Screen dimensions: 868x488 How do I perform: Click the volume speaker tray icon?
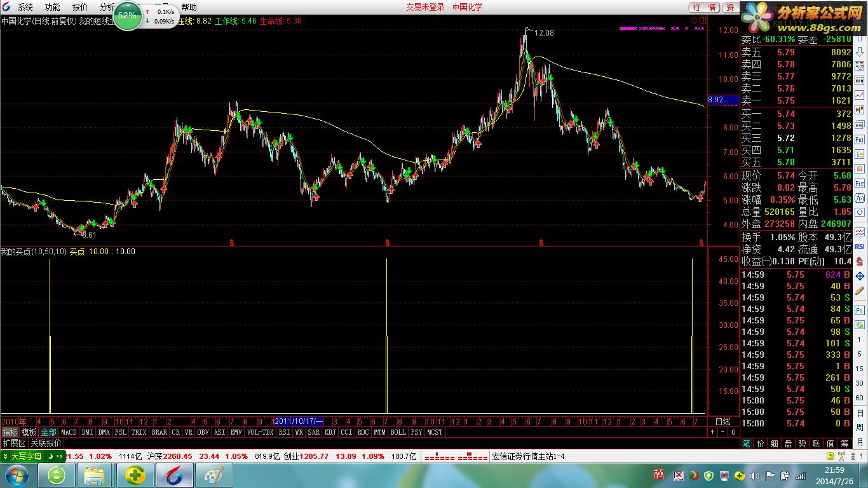pos(754,475)
